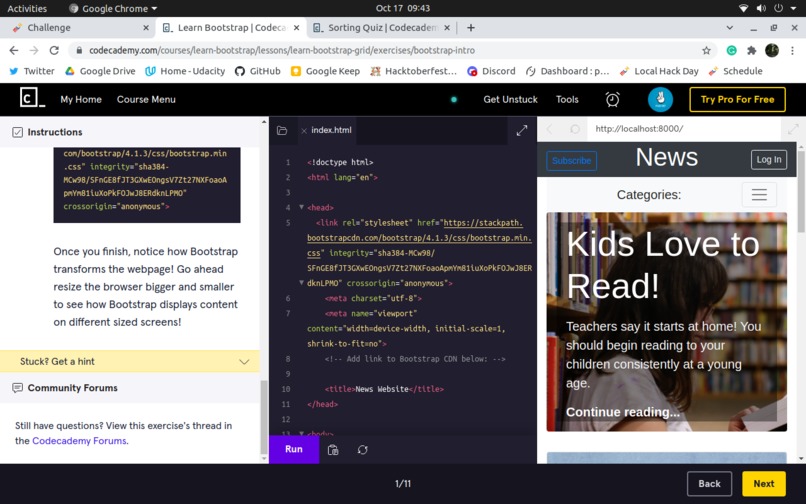The width and height of the screenshot is (806, 504).
Task: Open Chrome profile avatar
Action: point(772,50)
